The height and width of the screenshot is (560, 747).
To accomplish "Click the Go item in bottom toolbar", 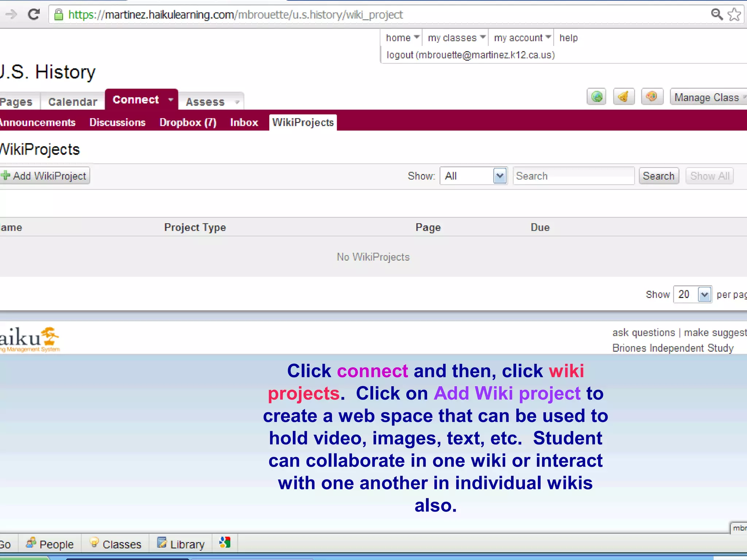I will [x=6, y=544].
